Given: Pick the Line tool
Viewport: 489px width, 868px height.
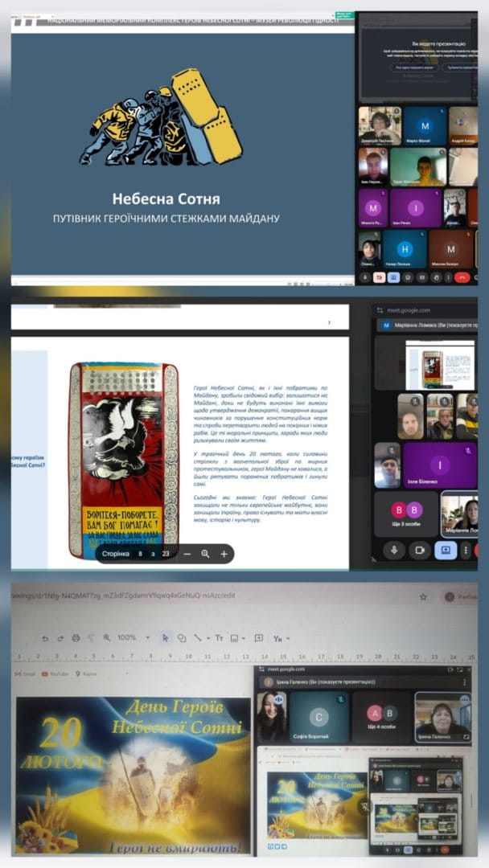Looking at the screenshot, I should pos(197,638).
